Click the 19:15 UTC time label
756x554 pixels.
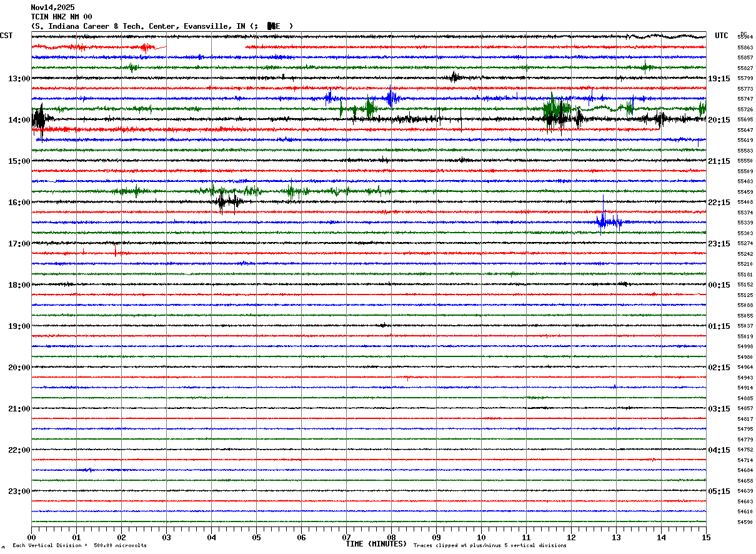click(x=719, y=79)
